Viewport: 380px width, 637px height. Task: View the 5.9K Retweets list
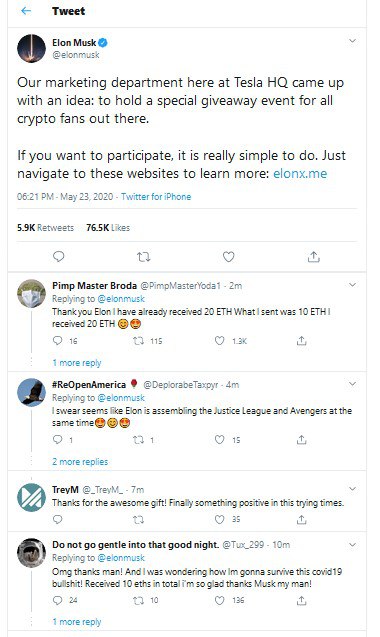point(46,228)
